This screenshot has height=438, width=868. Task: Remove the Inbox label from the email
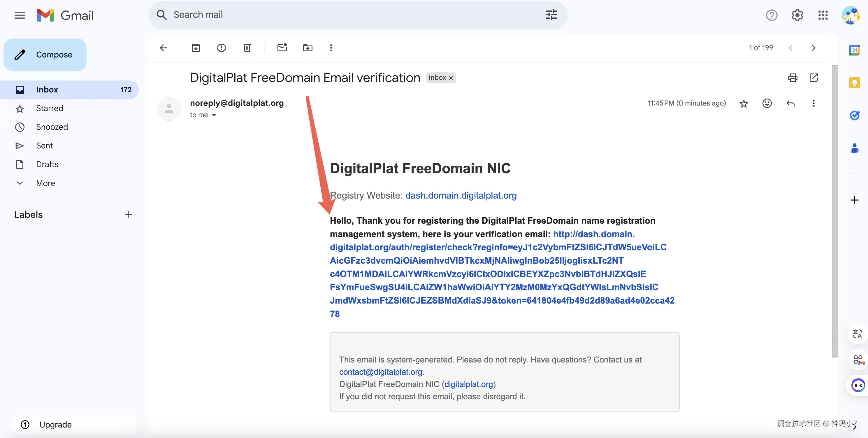point(451,78)
